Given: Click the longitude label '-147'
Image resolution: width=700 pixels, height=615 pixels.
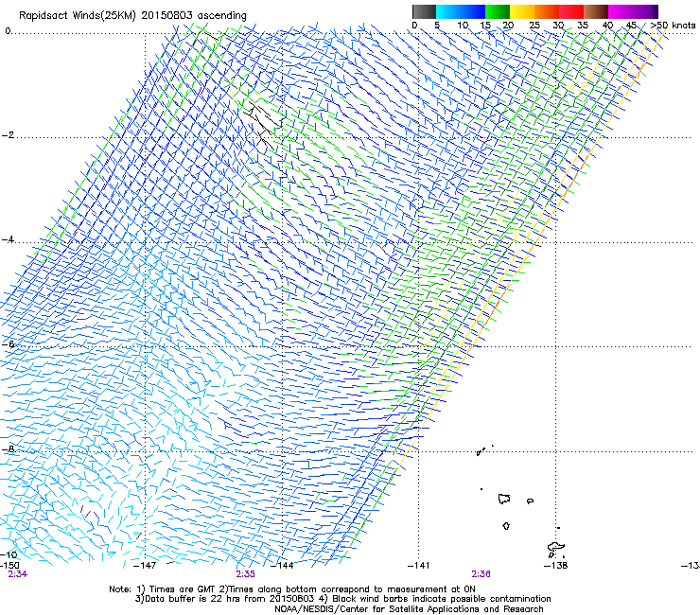Looking at the screenshot, I should point(145,566).
